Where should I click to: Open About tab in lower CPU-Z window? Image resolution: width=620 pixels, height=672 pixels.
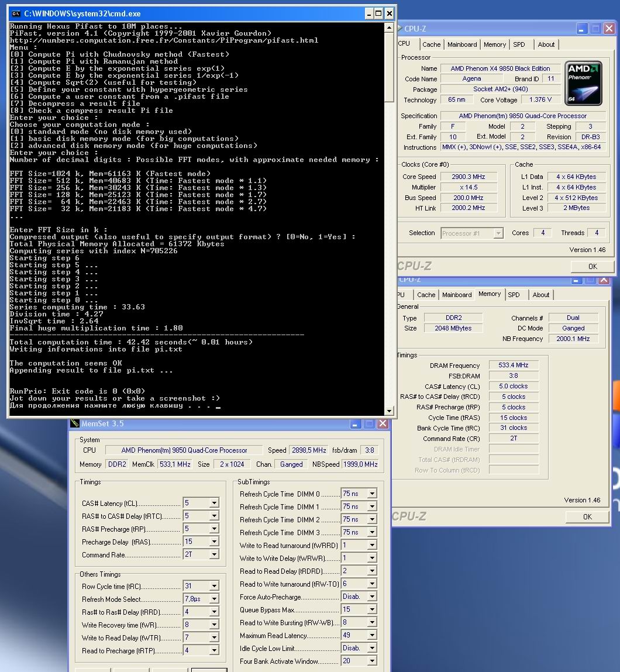[540, 295]
